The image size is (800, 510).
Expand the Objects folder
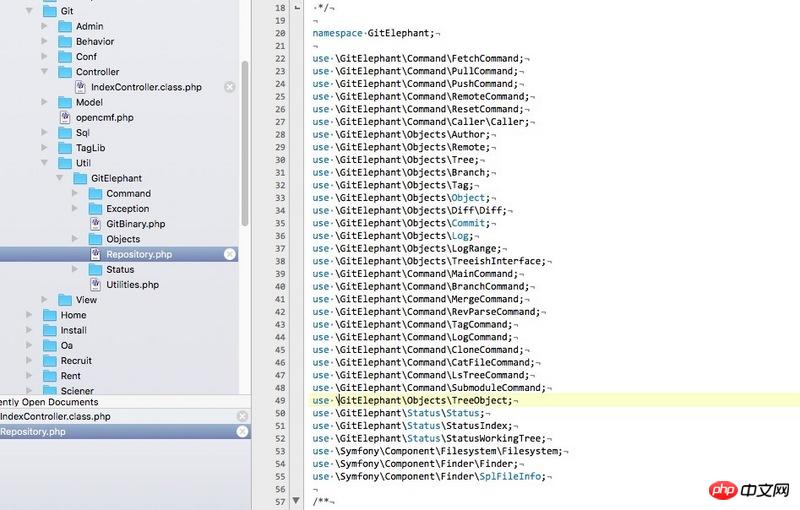coord(75,239)
